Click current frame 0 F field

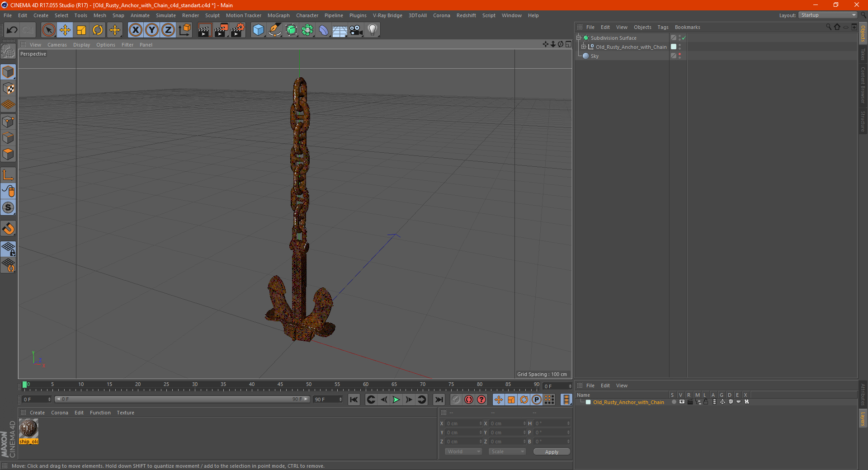[37, 399]
